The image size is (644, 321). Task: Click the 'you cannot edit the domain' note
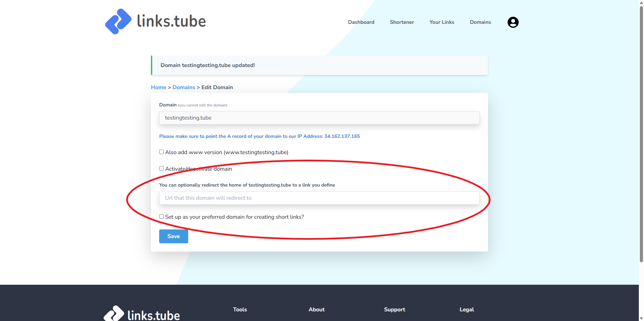(202, 105)
